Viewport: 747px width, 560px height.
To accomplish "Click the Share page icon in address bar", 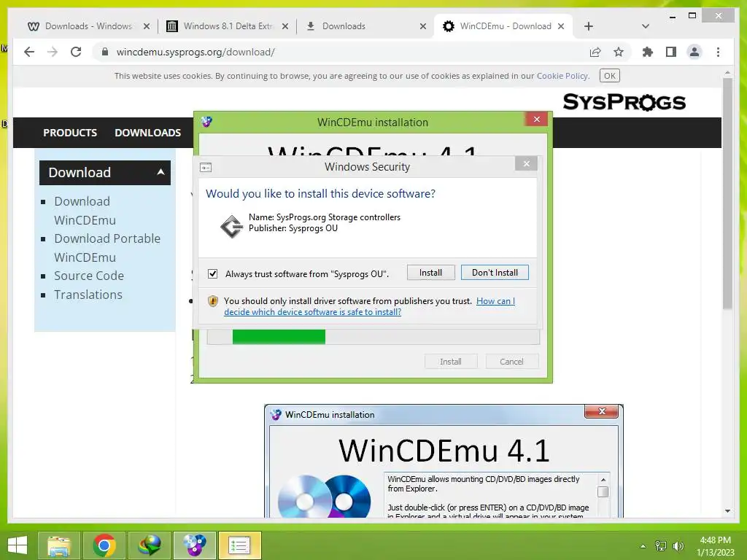I will pos(595,52).
